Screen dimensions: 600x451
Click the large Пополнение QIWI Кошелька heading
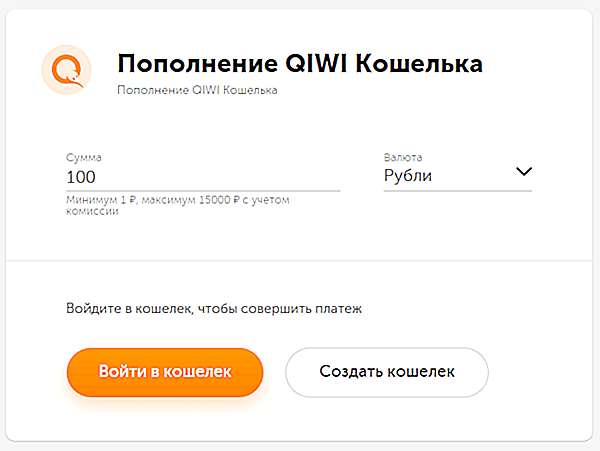tap(300, 63)
